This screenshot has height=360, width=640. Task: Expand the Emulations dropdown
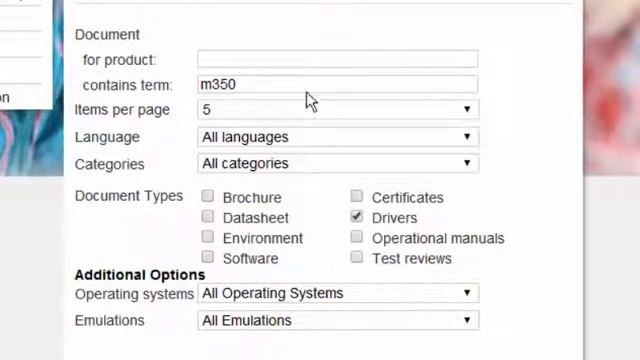338,320
